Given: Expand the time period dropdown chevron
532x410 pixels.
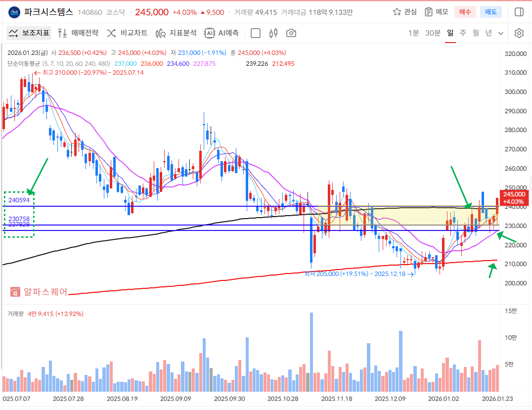Looking at the screenshot, I should point(501,33).
